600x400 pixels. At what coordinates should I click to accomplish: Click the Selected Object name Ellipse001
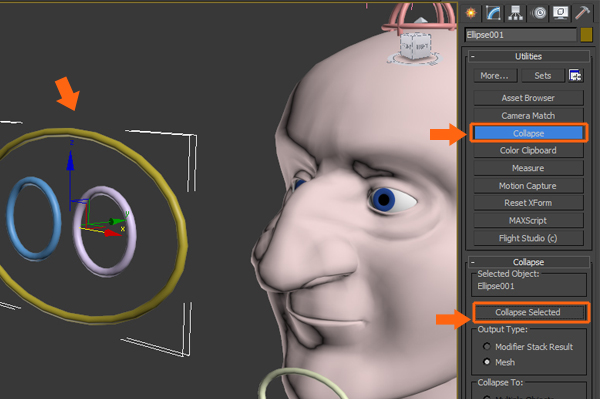tap(496, 286)
